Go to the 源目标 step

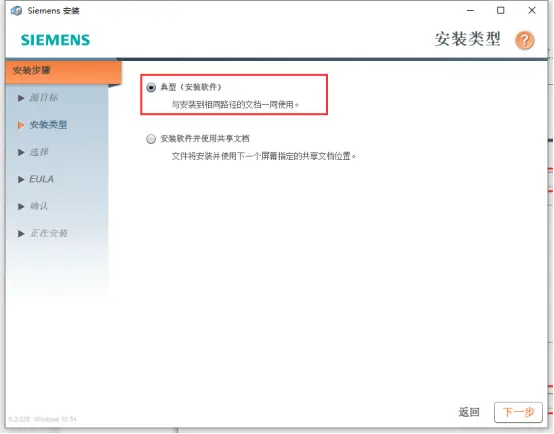(x=43, y=98)
